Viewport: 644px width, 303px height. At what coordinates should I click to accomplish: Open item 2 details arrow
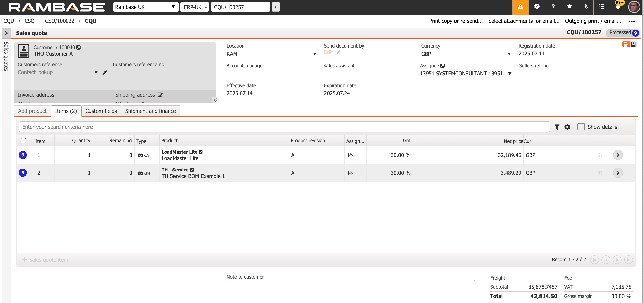point(618,173)
